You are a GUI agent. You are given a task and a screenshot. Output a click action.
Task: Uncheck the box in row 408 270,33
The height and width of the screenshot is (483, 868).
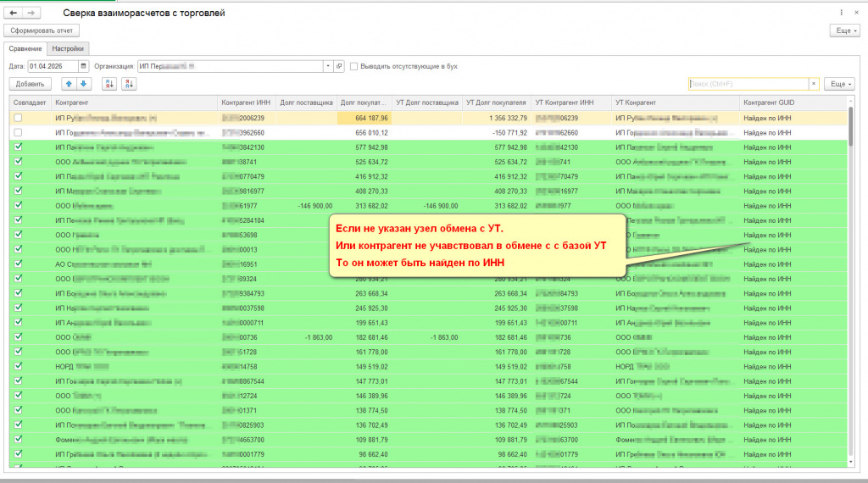[19, 191]
